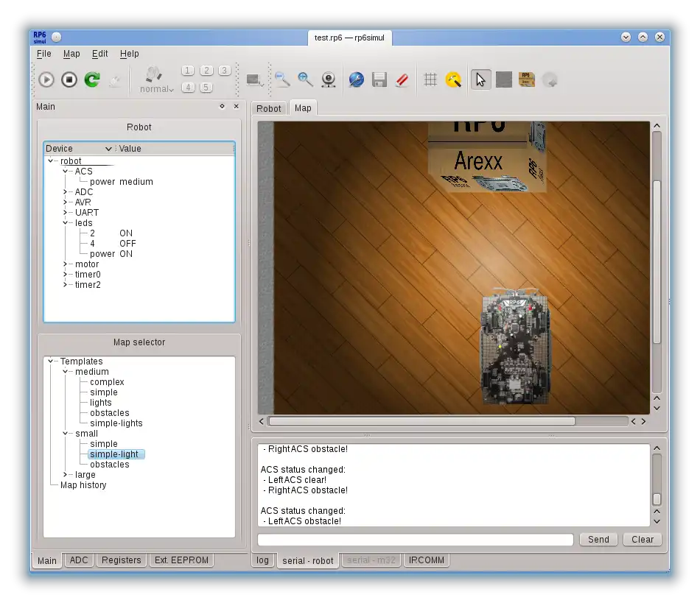Switch to the Robot view tab
700x603 pixels.
coord(269,108)
